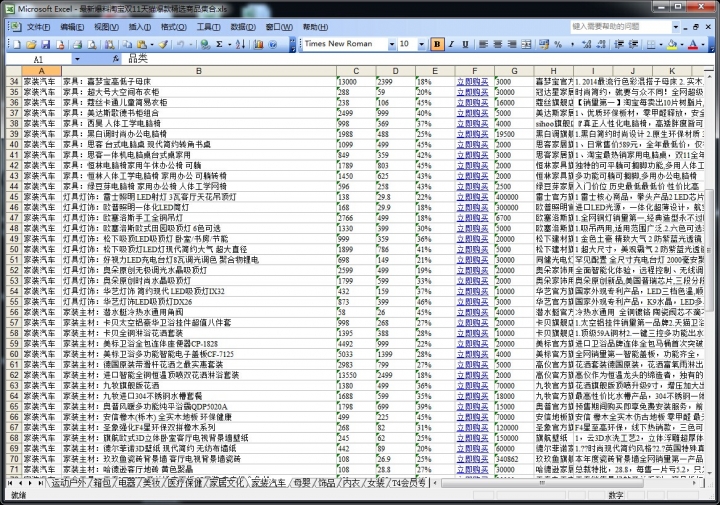Apply the percent style format
The height and width of the screenshot is (505, 720).
(558, 45)
